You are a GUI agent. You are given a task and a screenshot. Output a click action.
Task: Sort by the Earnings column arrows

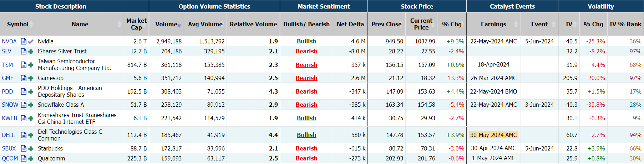click(516, 24)
